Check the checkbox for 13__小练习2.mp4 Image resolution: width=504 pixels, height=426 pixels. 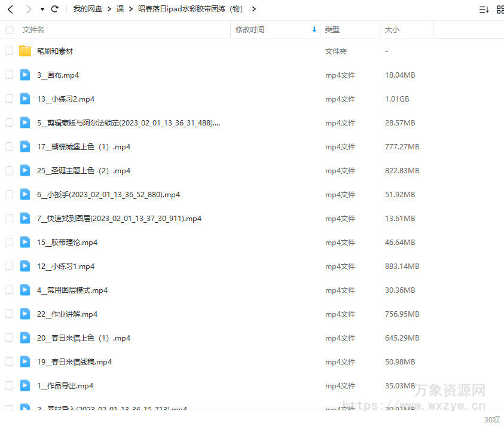pos(9,99)
